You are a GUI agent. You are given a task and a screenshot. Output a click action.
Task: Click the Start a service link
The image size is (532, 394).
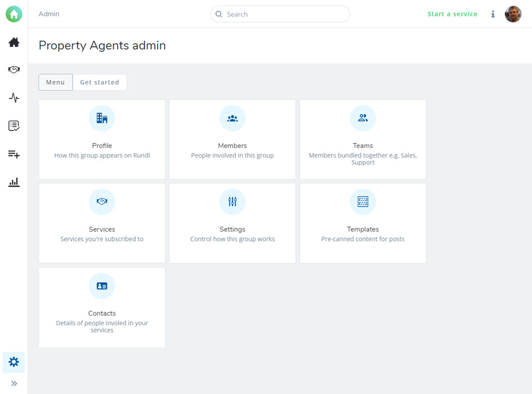pos(452,14)
